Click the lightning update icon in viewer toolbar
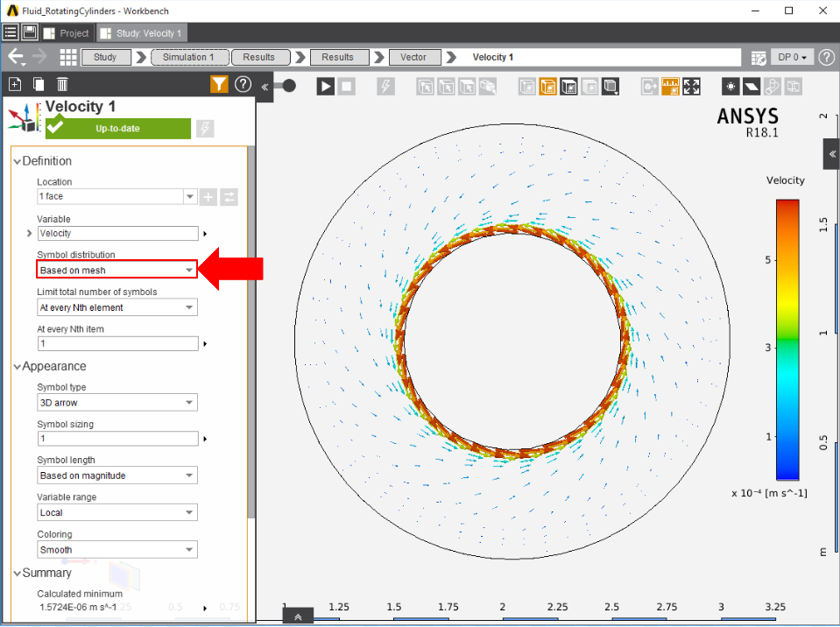Screen dimensions: 840x627 tap(385, 86)
